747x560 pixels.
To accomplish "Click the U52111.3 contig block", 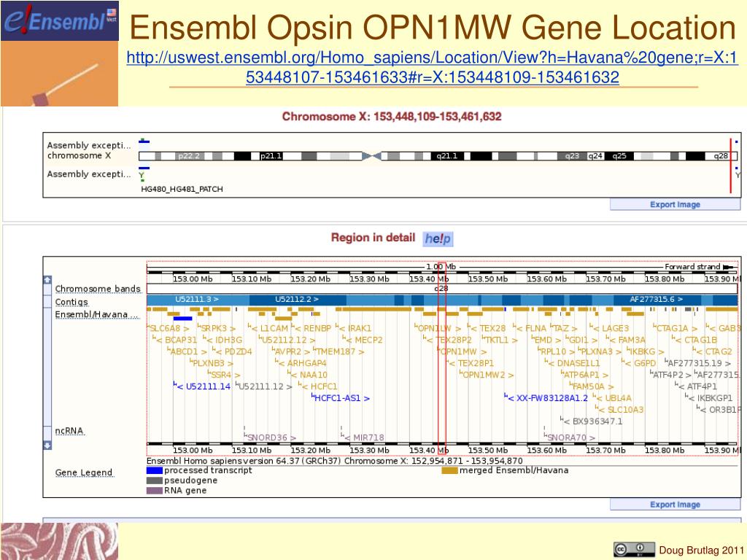I will (x=197, y=300).
